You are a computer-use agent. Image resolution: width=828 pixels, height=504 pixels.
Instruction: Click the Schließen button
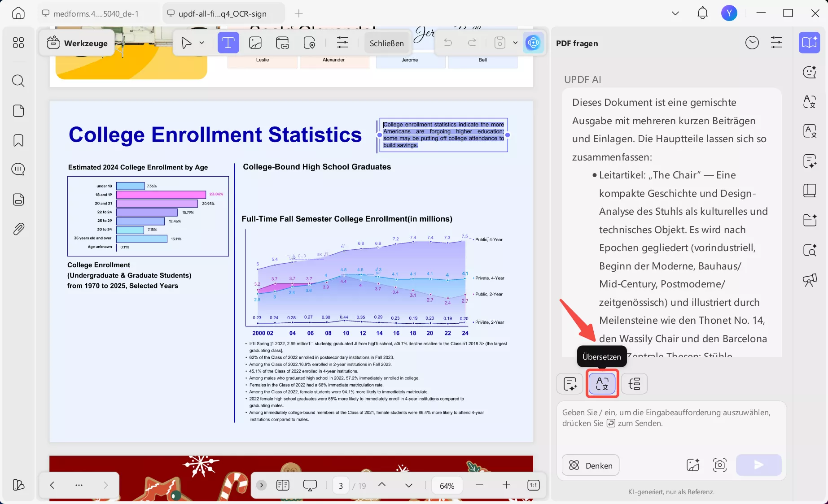(x=387, y=43)
